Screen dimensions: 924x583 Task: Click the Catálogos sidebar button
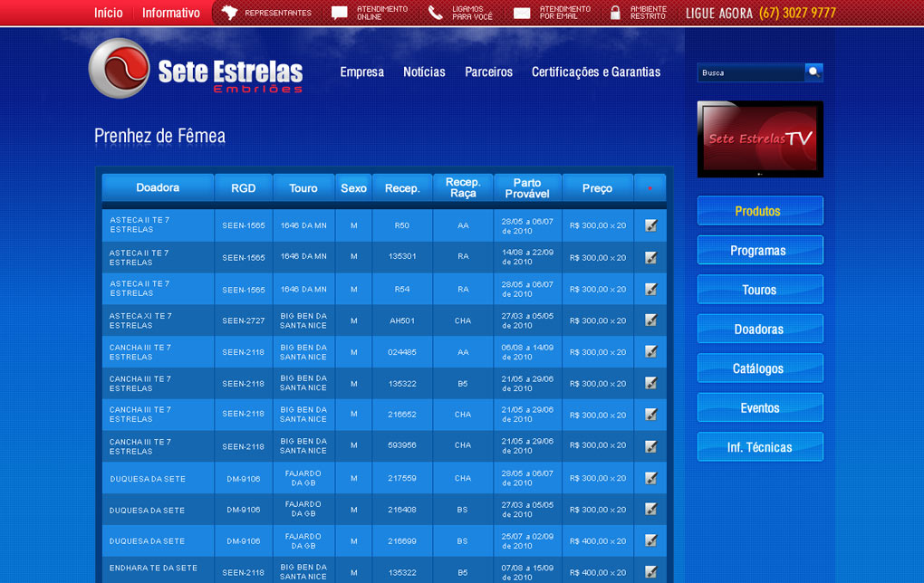coord(760,368)
